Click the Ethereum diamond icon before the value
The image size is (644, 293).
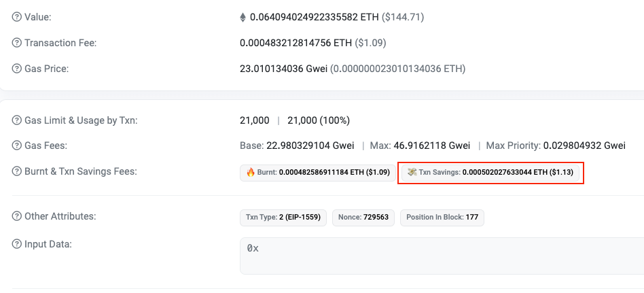[243, 16]
